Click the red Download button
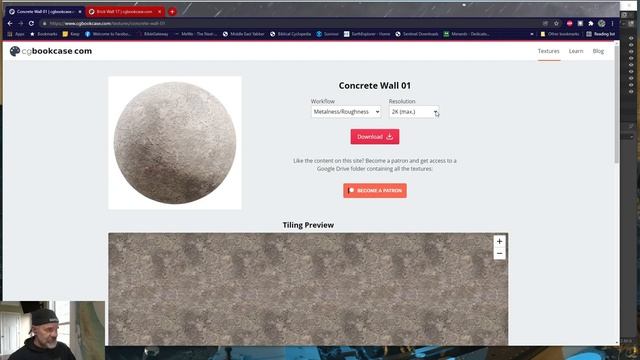The image size is (640, 360). tap(375, 137)
